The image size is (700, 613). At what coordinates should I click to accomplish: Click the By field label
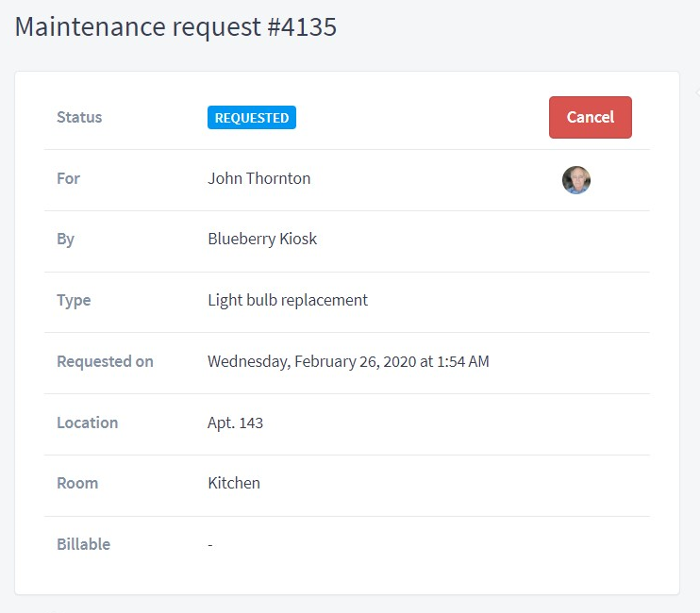pyautogui.click(x=66, y=240)
